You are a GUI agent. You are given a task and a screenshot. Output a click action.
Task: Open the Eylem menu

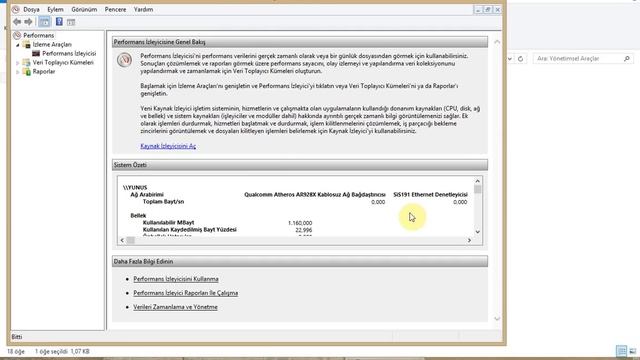point(55,9)
